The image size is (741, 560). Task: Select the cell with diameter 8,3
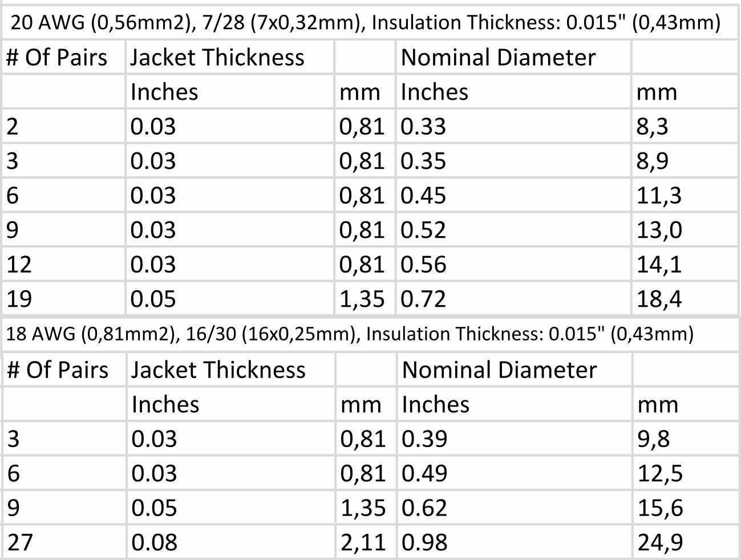[686, 126]
